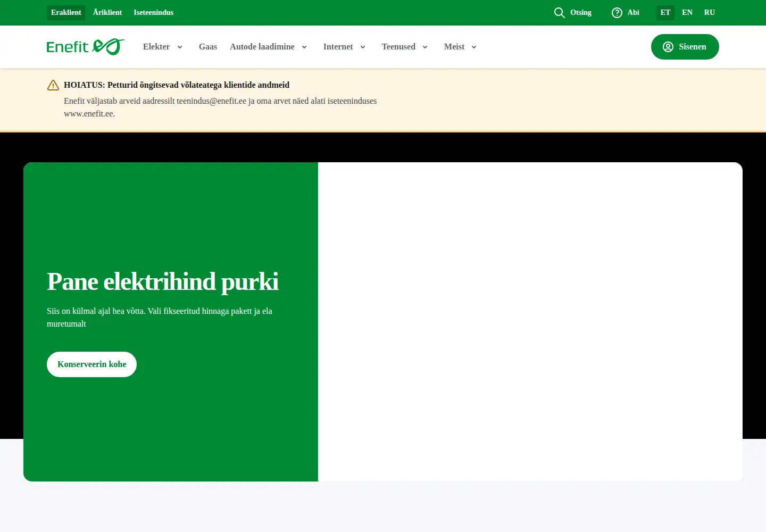Click the Abi help link

(x=634, y=13)
